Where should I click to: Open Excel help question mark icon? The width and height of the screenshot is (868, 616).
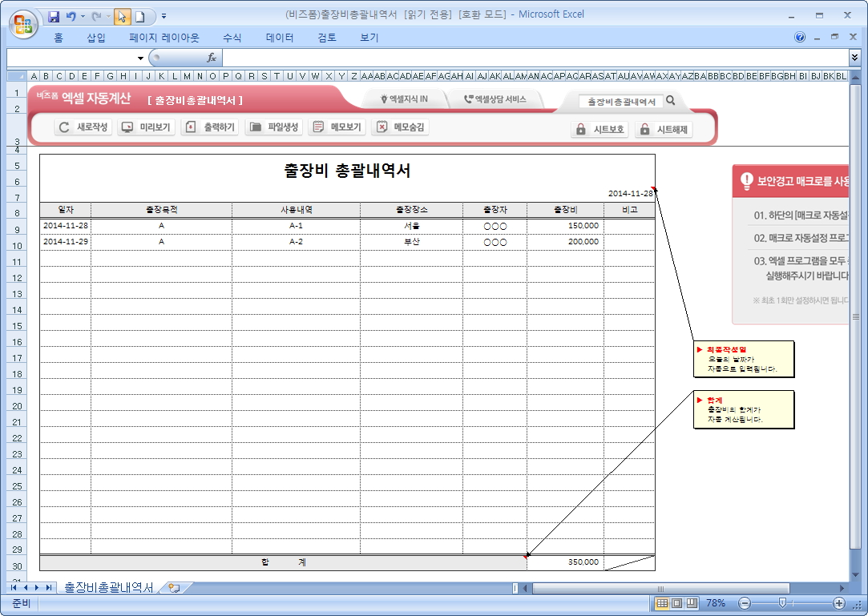point(799,37)
